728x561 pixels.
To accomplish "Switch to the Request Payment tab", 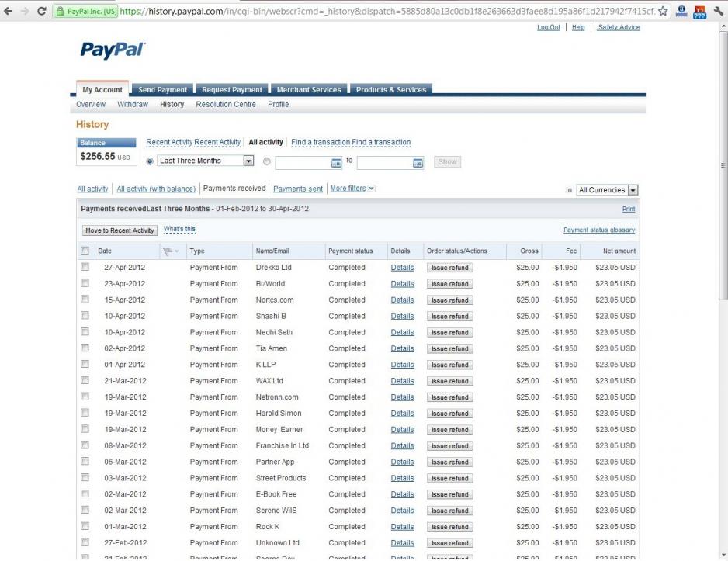I will (232, 89).
